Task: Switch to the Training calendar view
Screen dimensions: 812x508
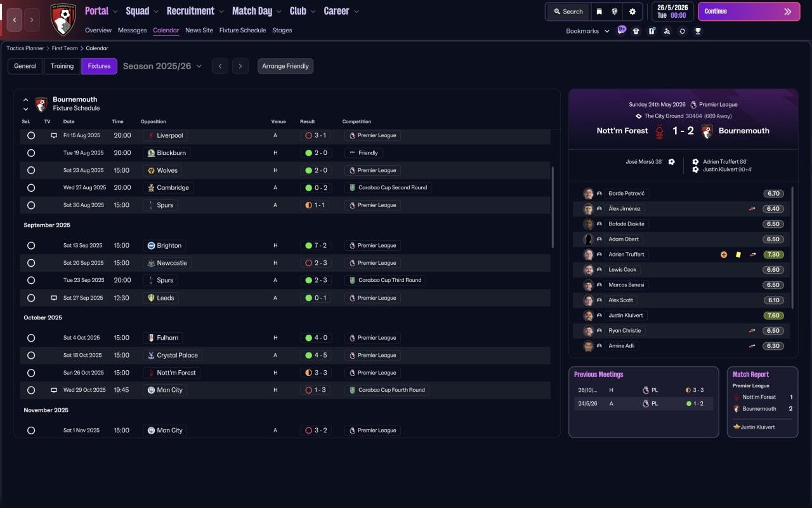Action: pos(62,66)
